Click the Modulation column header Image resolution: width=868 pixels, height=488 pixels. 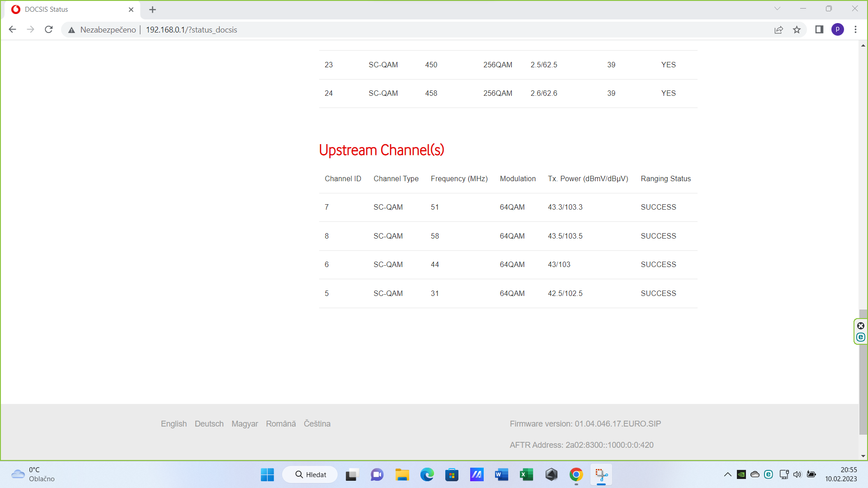[x=518, y=179]
